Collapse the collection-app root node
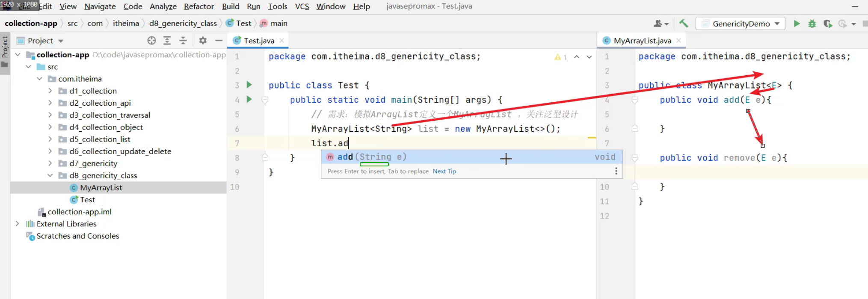868x299 pixels. coord(18,55)
